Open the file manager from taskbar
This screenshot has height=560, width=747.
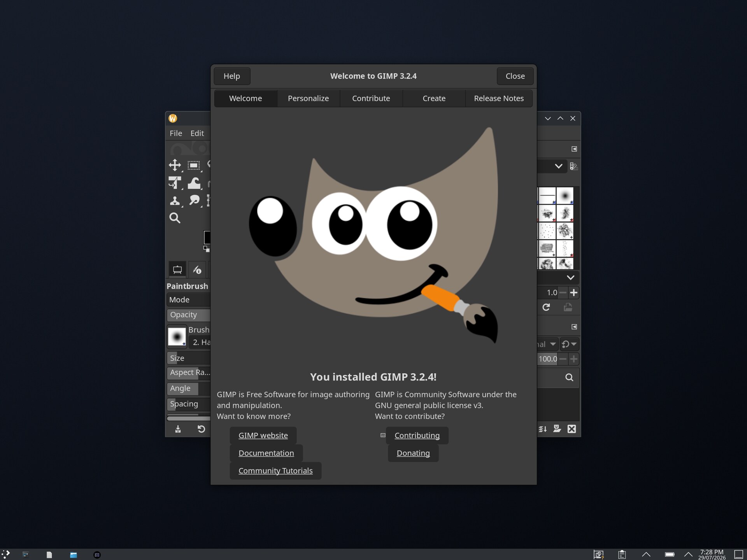pos(73,555)
